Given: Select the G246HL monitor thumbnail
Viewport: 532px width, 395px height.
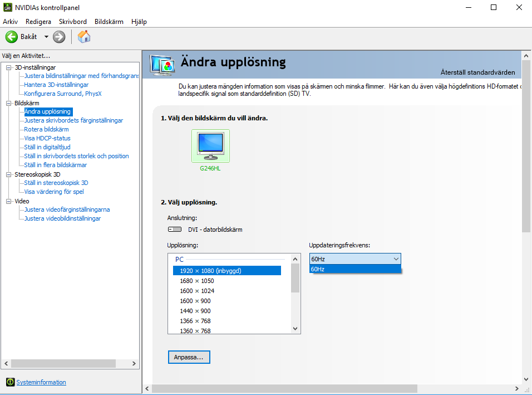Looking at the screenshot, I should pos(210,146).
